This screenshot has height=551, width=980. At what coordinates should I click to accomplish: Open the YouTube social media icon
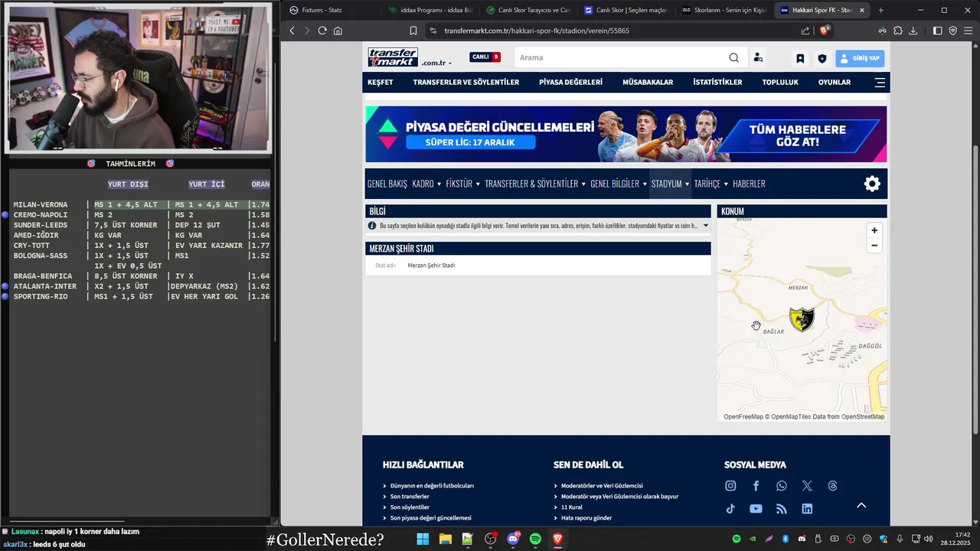[x=756, y=508]
